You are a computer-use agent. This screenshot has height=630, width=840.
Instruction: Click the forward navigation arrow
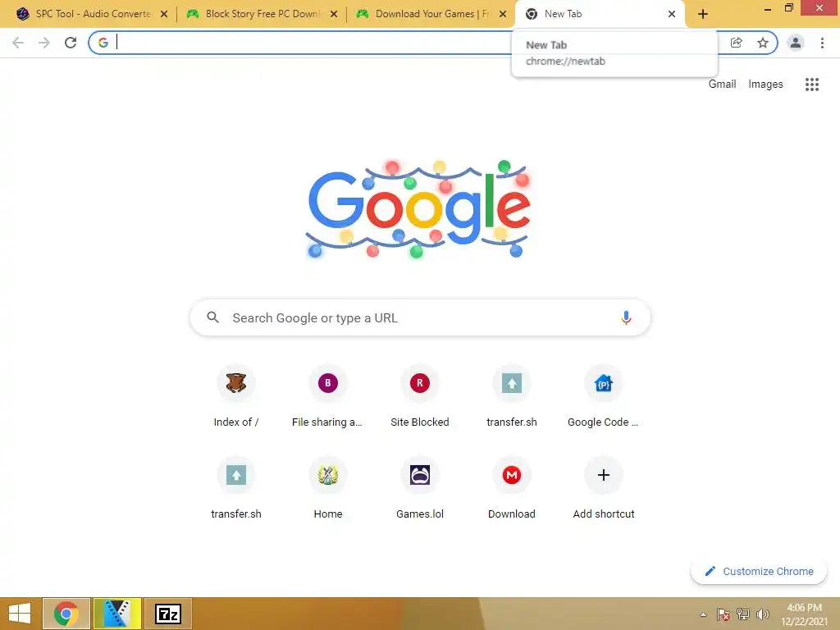(x=44, y=43)
